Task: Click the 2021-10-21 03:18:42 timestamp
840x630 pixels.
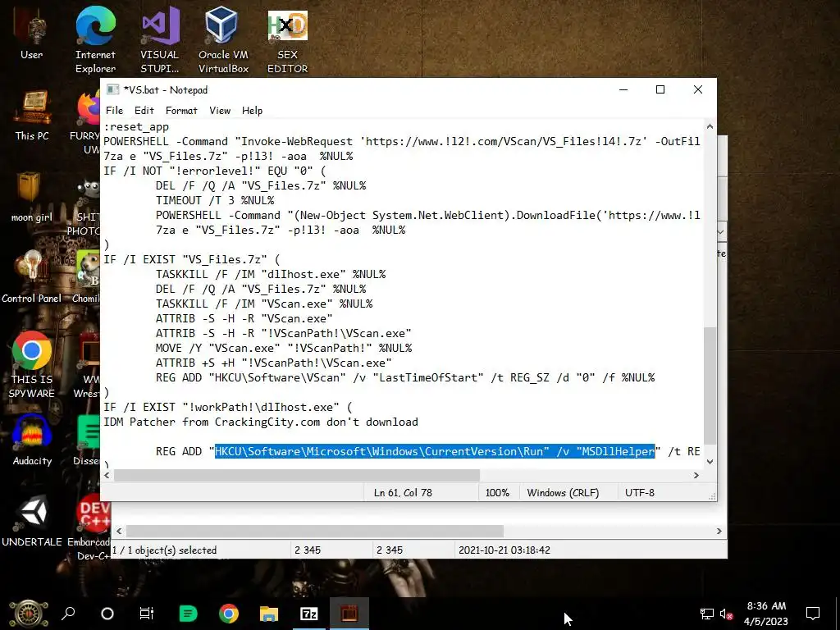Action: click(504, 550)
